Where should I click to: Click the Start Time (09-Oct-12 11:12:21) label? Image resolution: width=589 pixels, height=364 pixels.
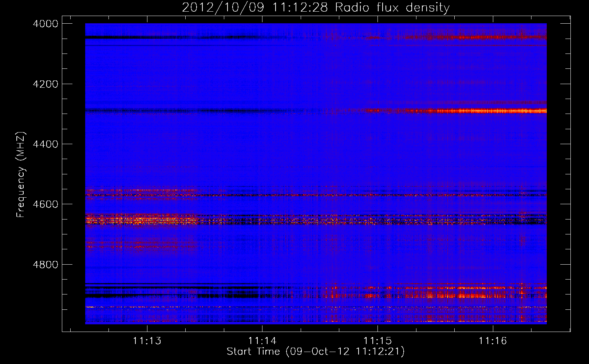316,352
